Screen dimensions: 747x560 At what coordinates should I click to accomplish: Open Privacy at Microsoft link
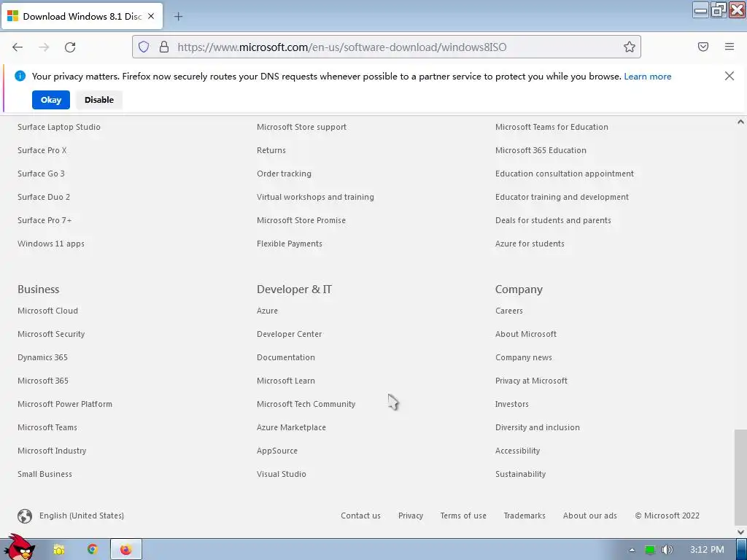(531, 381)
